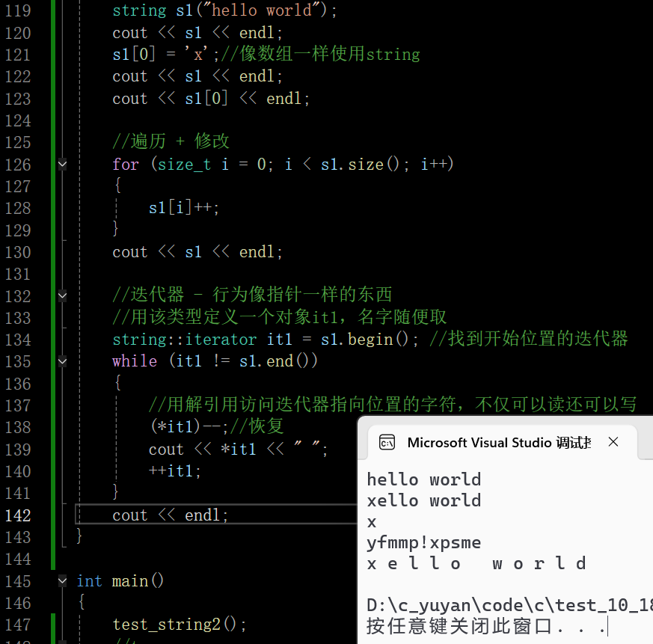This screenshot has height=644, width=653.
Task: Click console output 'hello world'
Action: click(424, 480)
